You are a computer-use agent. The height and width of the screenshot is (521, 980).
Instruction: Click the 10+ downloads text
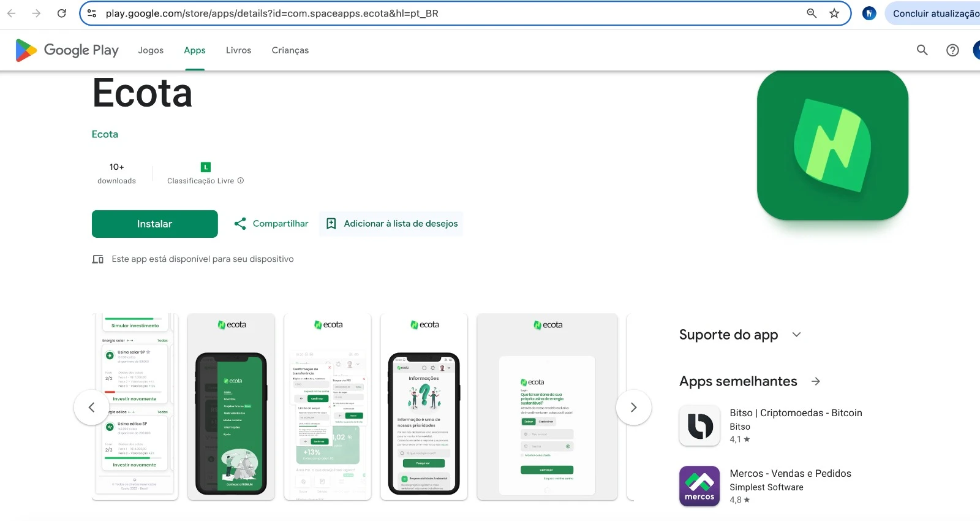[116, 173]
